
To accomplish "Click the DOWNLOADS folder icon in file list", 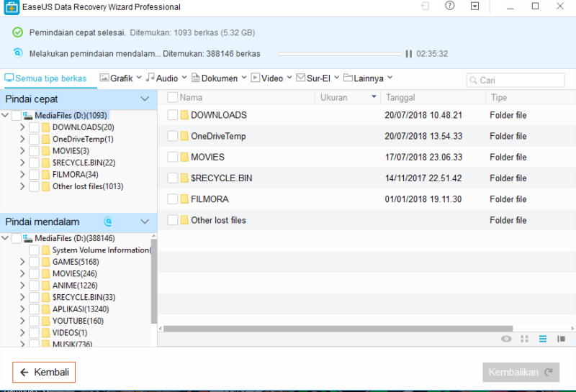I will tap(184, 115).
